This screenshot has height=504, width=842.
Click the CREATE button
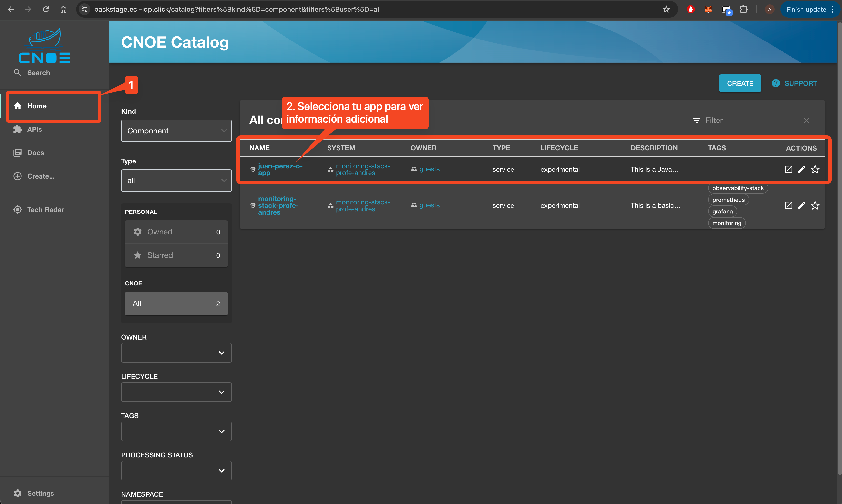(740, 83)
